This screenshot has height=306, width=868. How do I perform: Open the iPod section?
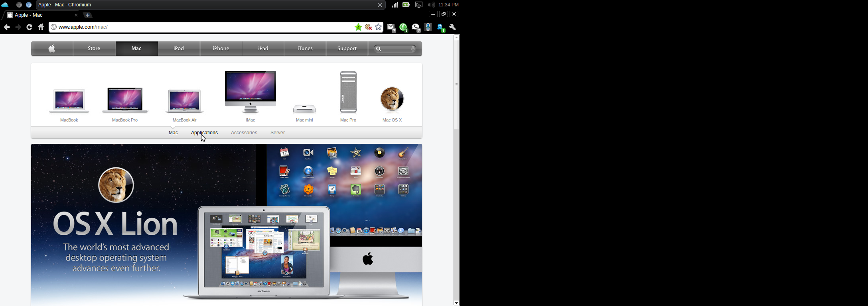(x=179, y=49)
